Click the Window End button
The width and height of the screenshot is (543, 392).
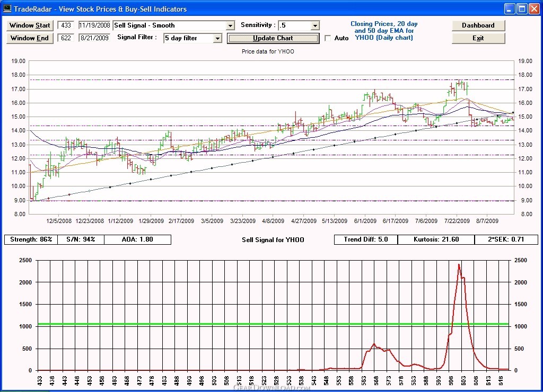pos(30,38)
